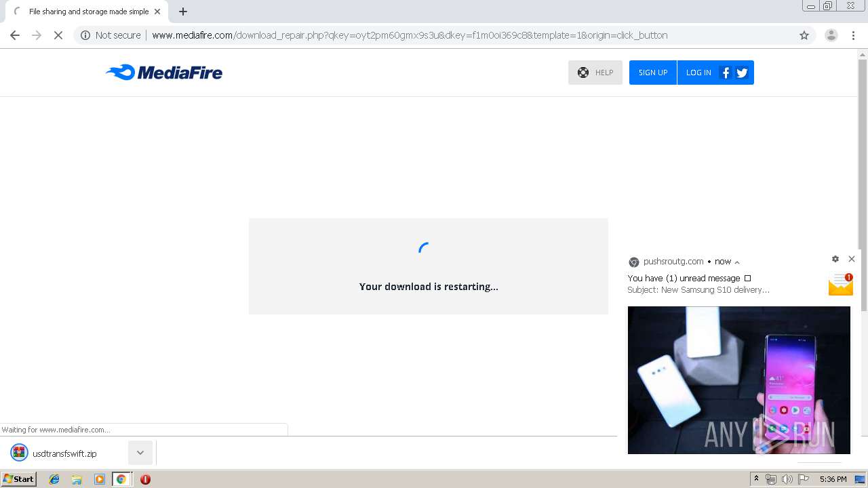The width and height of the screenshot is (868, 488).
Task: Open Chrome three-dot menu
Action: (x=853, y=35)
